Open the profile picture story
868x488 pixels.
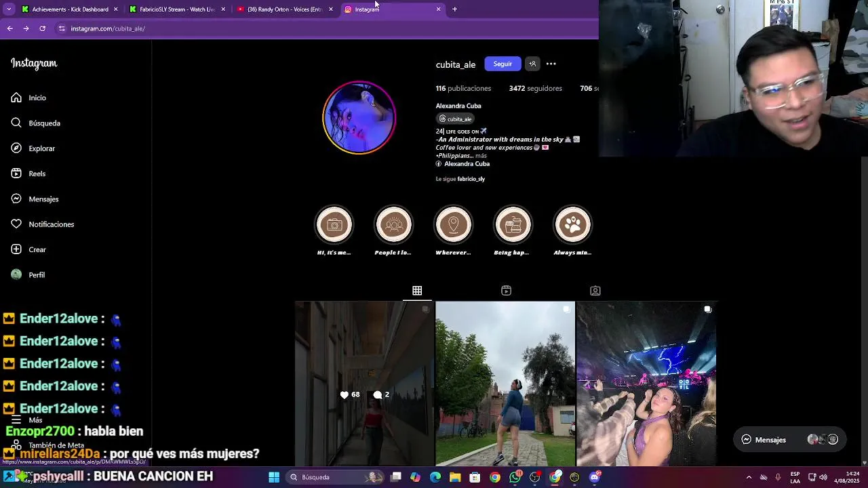(x=359, y=118)
